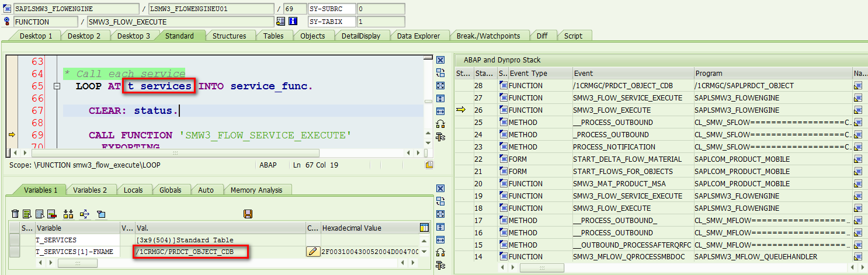Click the navigation icon for stack level 28

(x=857, y=85)
